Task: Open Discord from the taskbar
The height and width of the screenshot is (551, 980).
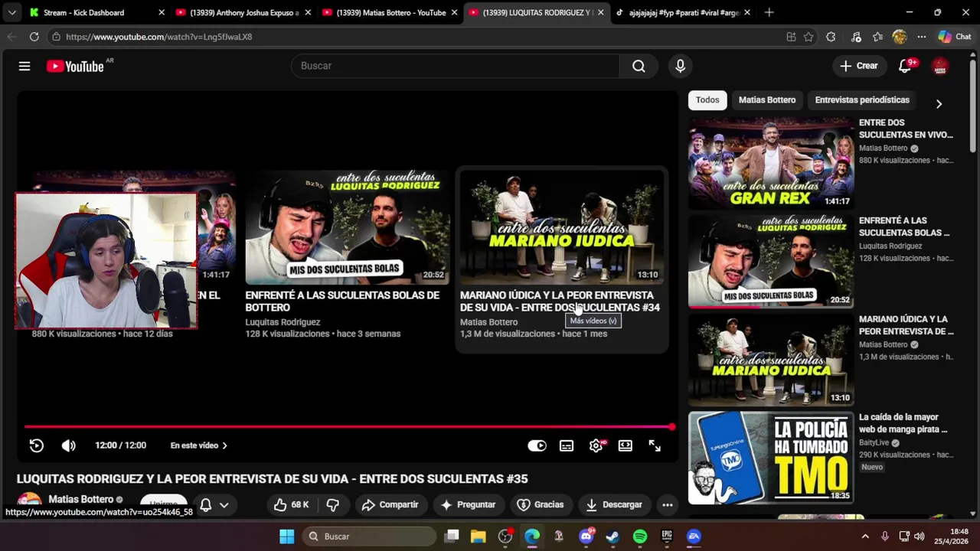Action: tap(586, 536)
